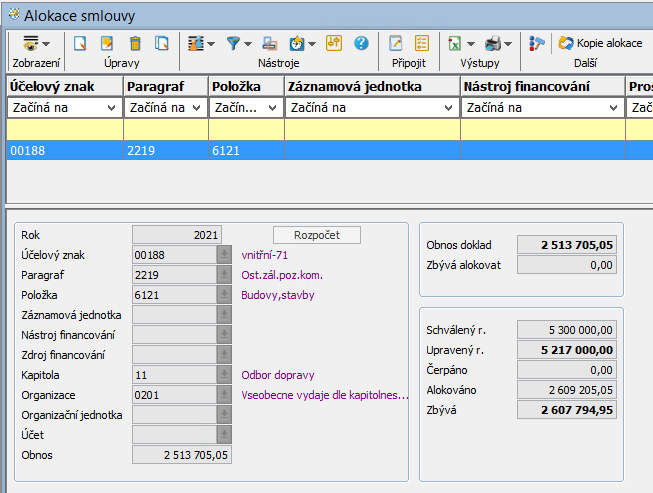Click the blue help question mark icon
653x493 pixels.
point(361,43)
